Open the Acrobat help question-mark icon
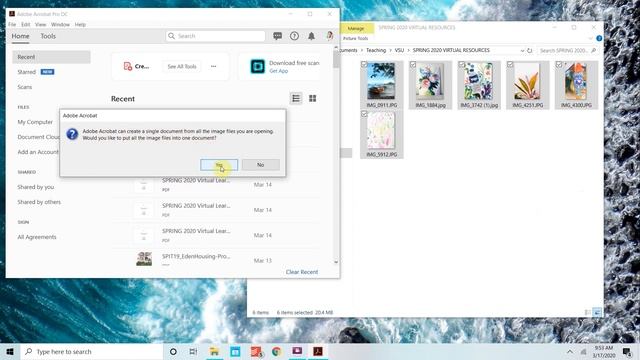 point(294,36)
